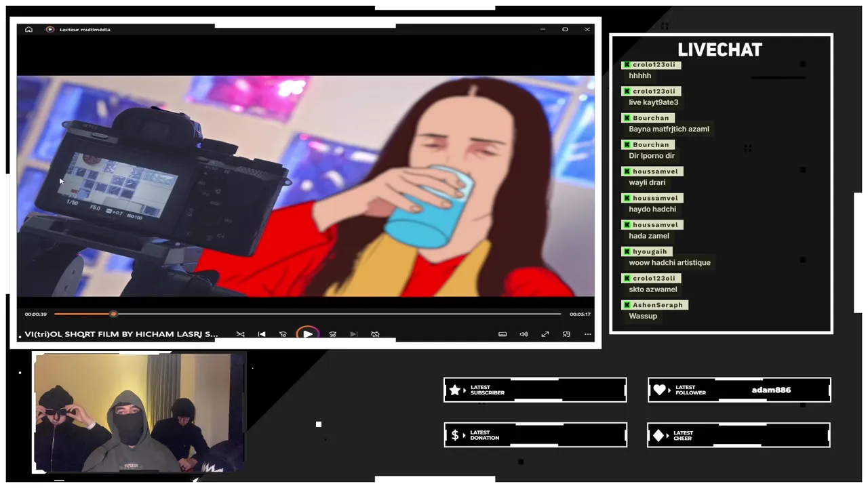Close the media player window
Screen dimensions: 868x488
tap(587, 29)
